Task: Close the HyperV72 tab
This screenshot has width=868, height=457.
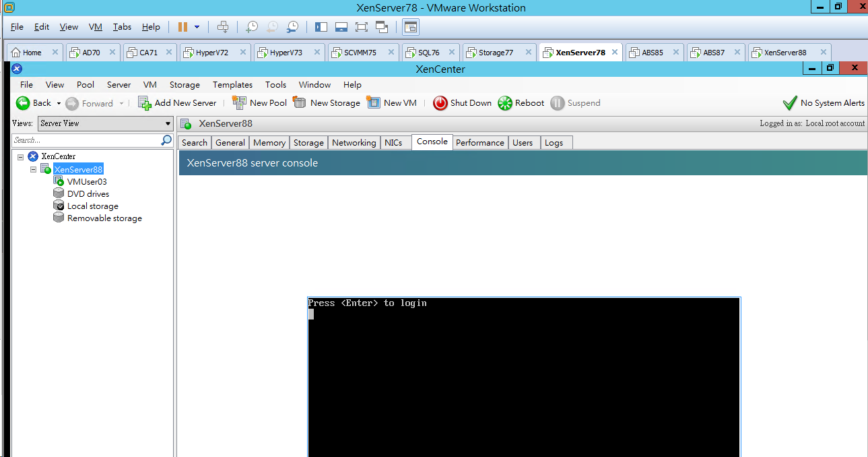Action: (x=243, y=53)
